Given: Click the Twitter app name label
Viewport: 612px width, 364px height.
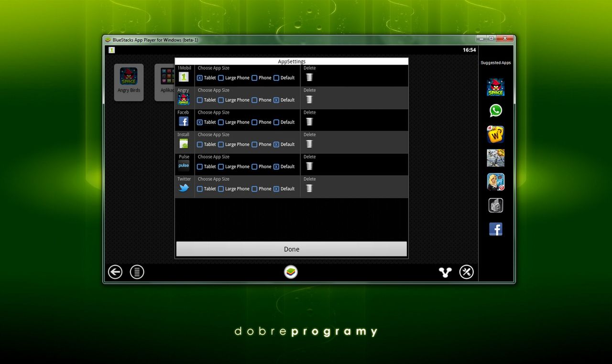Looking at the screenshot, I should pos(184,179).
